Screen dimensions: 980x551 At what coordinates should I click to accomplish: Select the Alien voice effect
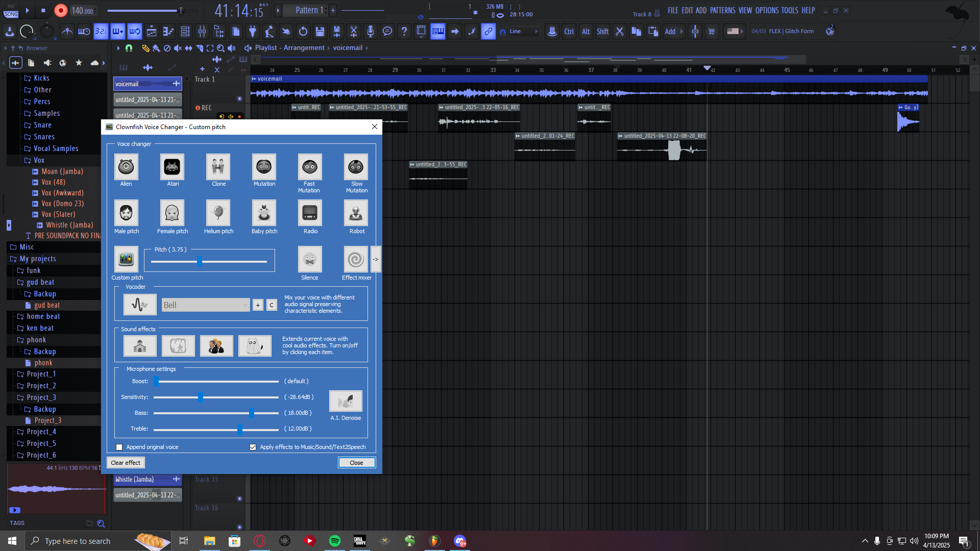coord(126,167)
